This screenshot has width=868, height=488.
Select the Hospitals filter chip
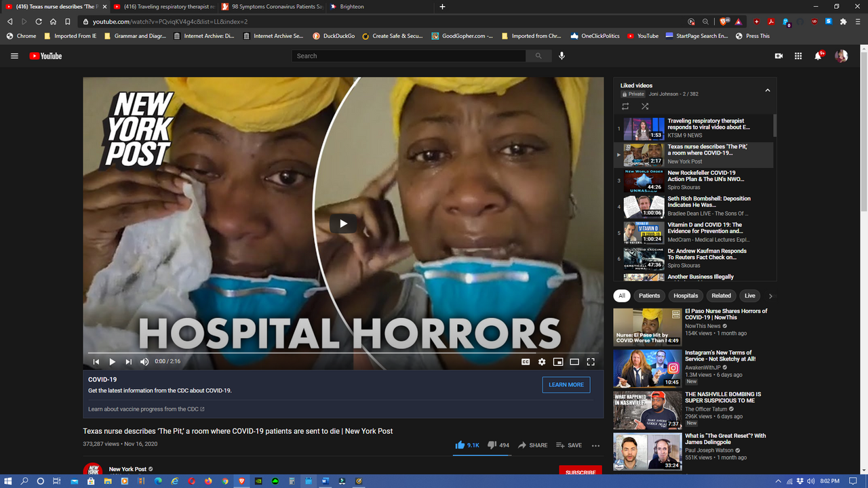tap(686, 296)
